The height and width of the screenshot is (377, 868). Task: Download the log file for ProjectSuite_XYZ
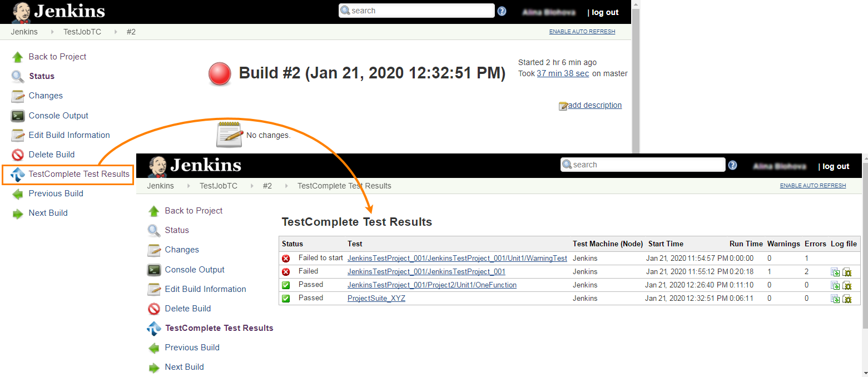coord(835,299)
